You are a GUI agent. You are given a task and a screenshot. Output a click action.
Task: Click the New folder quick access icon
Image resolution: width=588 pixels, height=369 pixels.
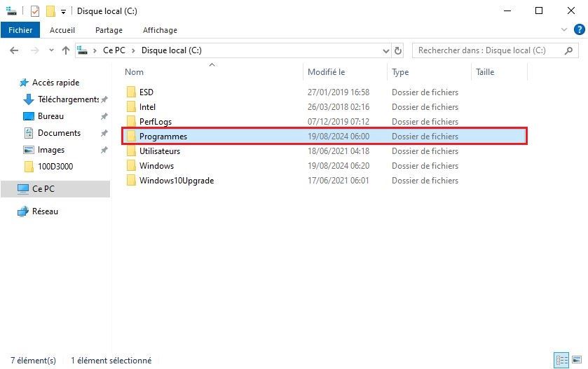pos(50,11)
